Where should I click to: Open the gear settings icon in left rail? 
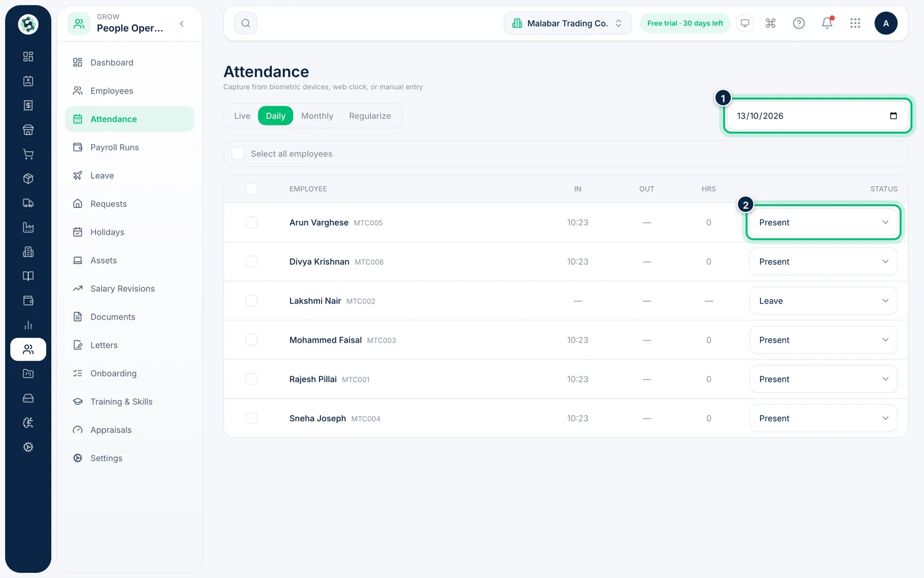(x=28, y=447)
